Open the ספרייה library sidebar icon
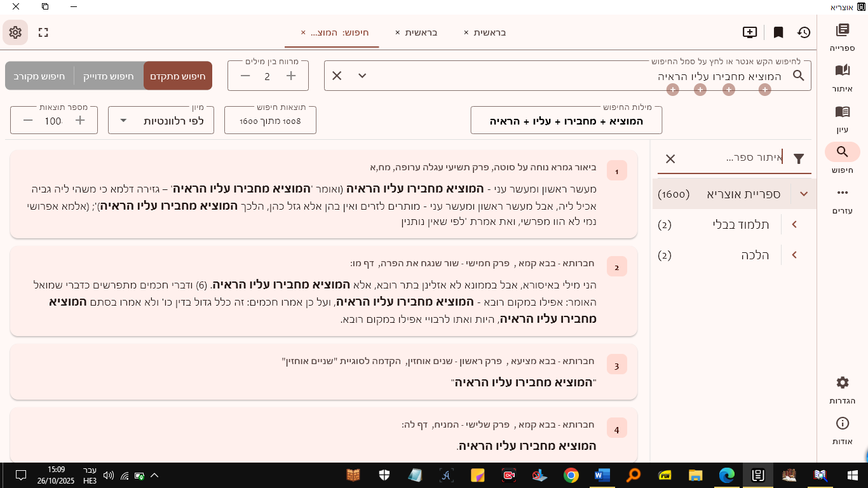The width and height of the screenshot is (868, 488). click(842, 37)
